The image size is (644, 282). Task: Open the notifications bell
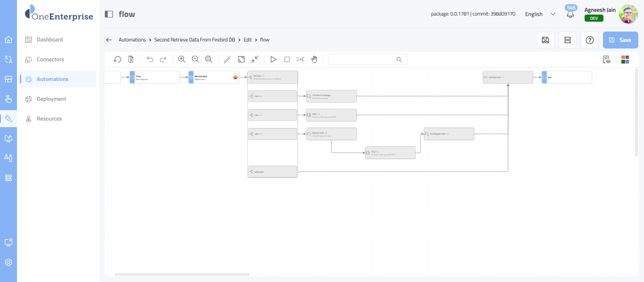coord(570,14)
